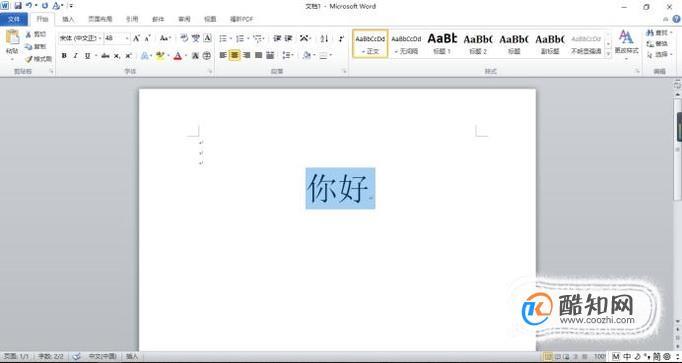
Task: Switch to the Insert ribbon tab
Action: [x=68, y=19]
